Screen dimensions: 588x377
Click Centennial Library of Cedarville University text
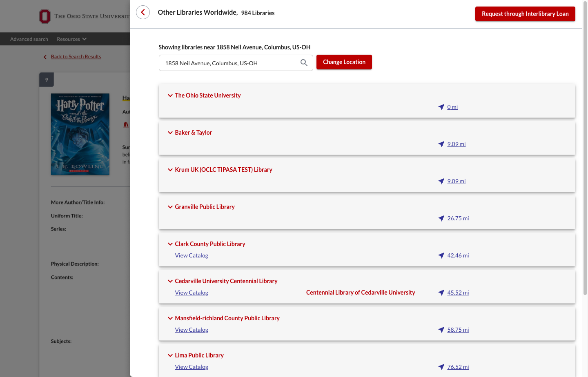point(361,293)
